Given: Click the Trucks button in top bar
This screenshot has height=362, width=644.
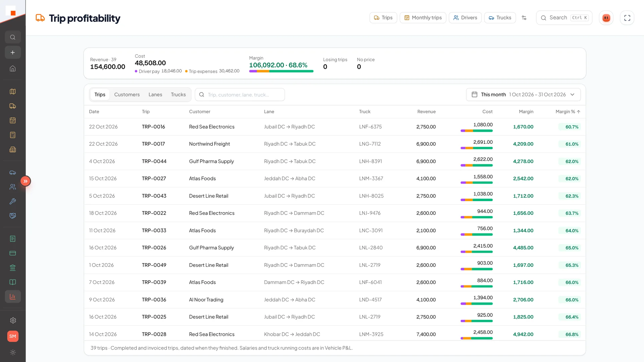Looking at the screenshot, I should 500,18.
